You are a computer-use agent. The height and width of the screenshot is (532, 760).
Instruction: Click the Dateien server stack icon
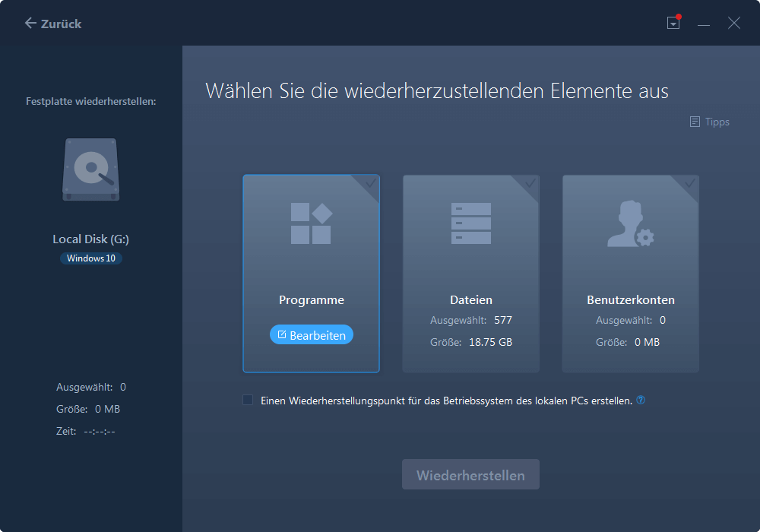[x=470, y=223]
